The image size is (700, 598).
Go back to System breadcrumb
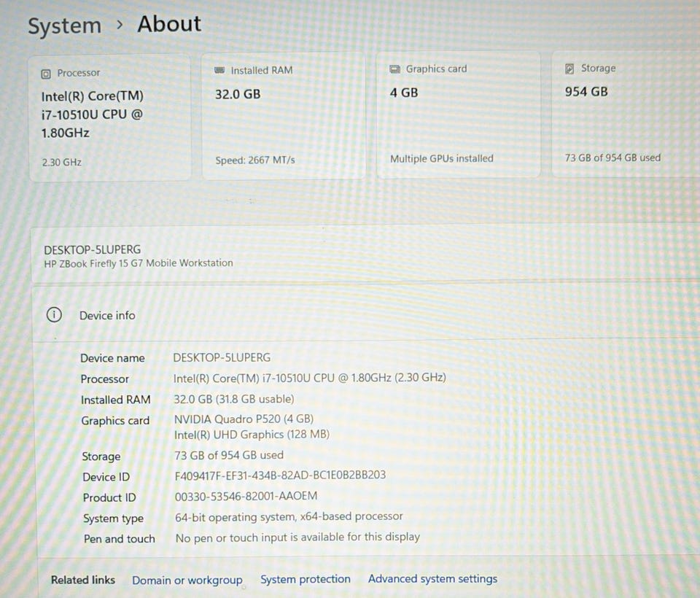pos(65,26)
